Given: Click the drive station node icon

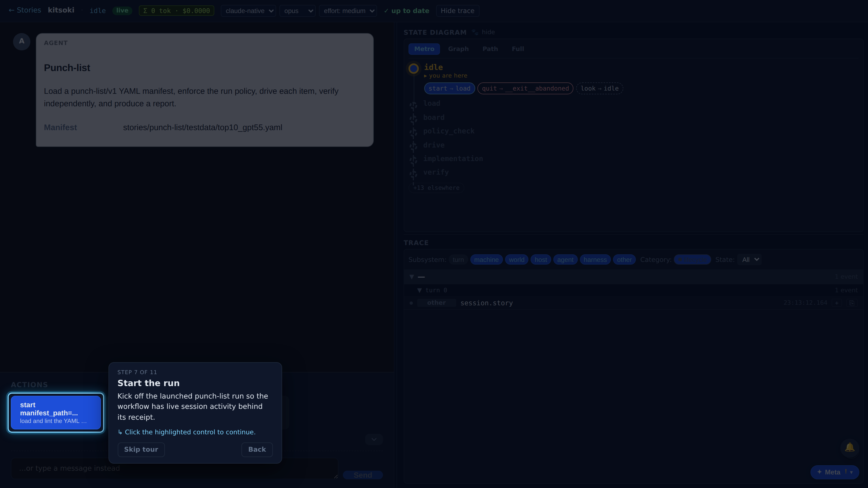Looking at the screenshot, I should [x=413, y=147].
